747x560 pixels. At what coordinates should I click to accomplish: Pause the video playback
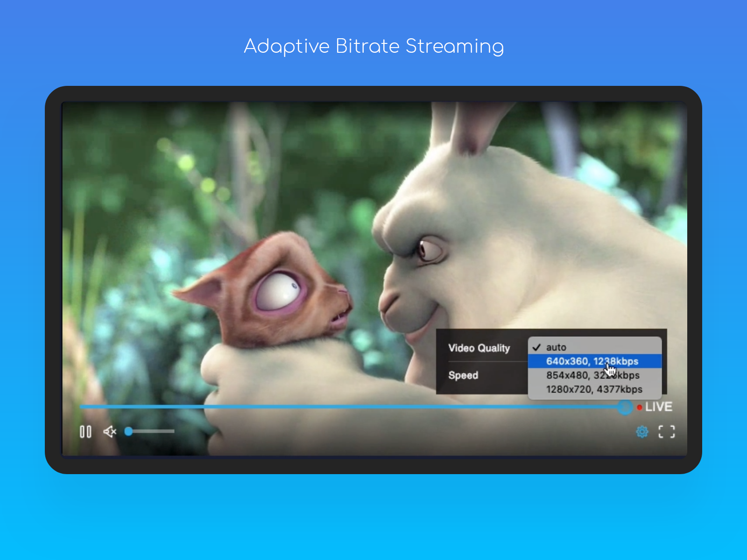(85, 432)
